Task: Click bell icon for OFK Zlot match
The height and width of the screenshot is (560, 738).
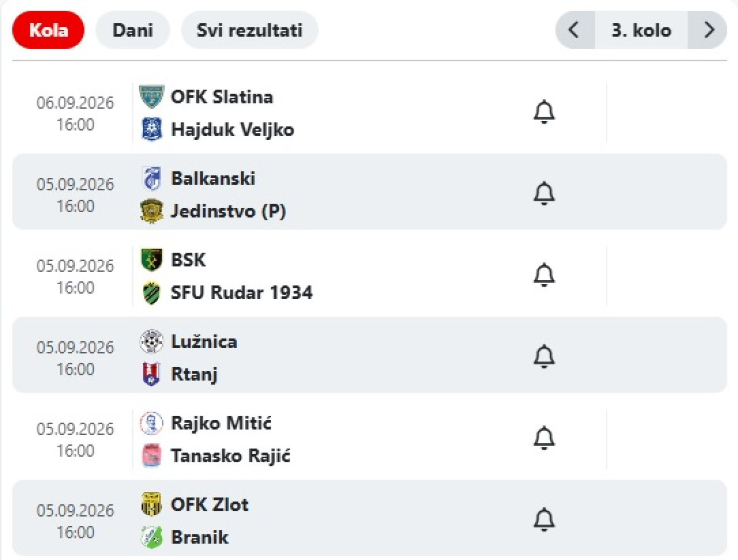Action: pos(544,520)
